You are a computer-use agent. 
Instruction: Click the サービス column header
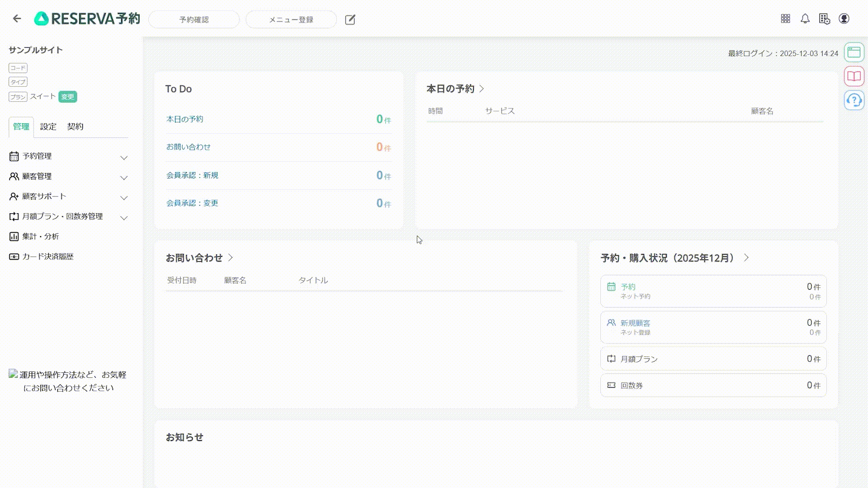point(500,111)
